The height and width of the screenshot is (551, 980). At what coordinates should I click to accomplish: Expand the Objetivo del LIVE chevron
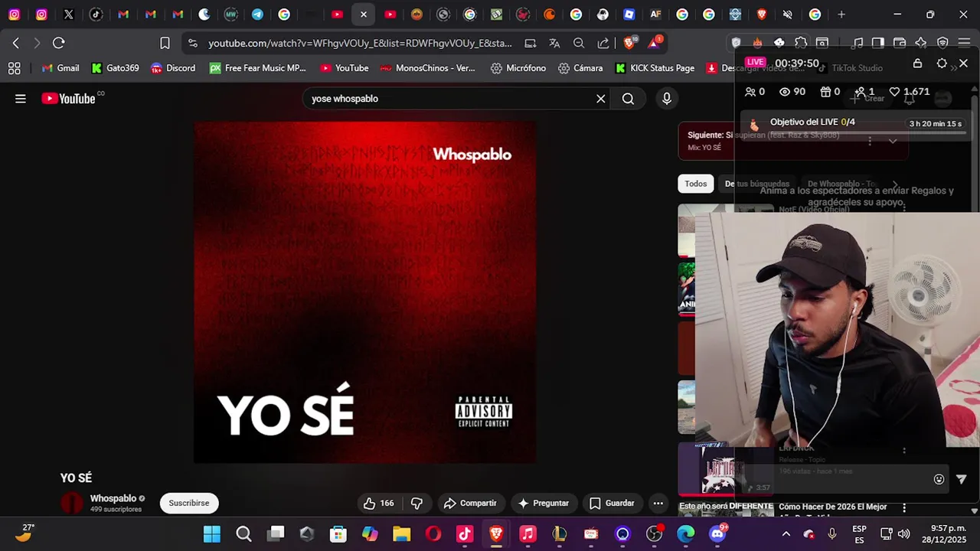tap(893, 141)
